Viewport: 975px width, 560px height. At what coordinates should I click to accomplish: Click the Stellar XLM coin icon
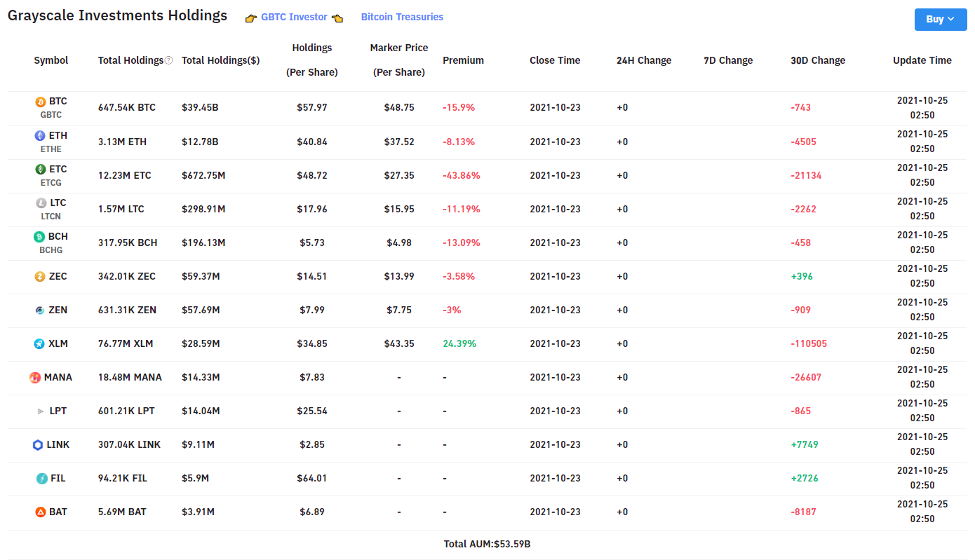click(x=40, y=343)
